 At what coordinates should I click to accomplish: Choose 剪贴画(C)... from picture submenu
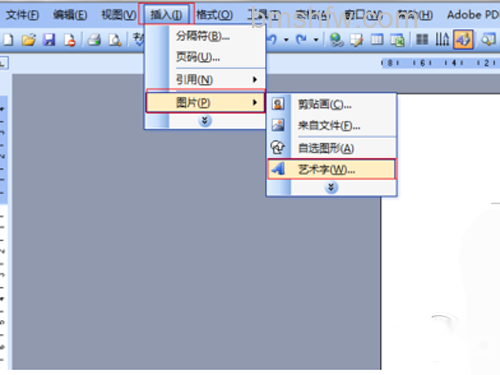point(332,104)
